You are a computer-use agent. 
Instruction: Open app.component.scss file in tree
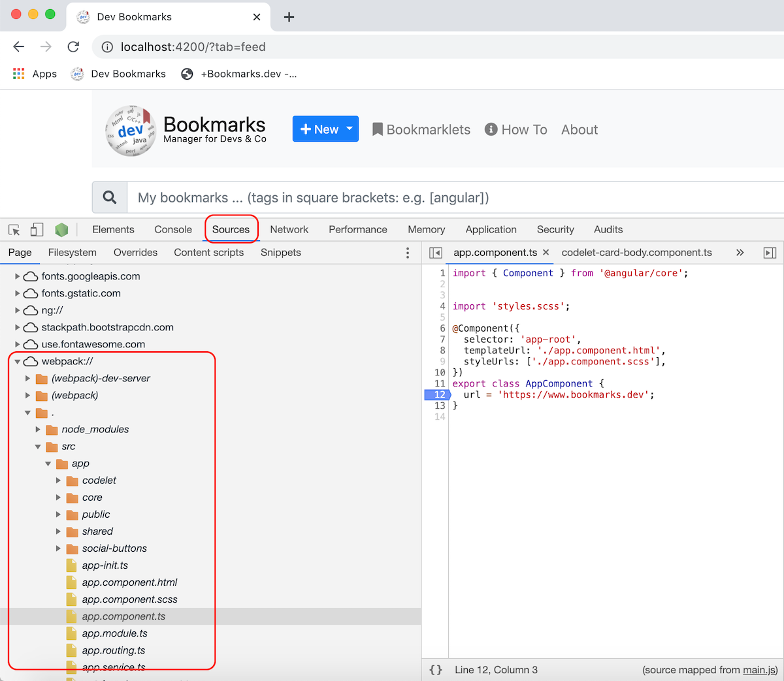(129, 599)
